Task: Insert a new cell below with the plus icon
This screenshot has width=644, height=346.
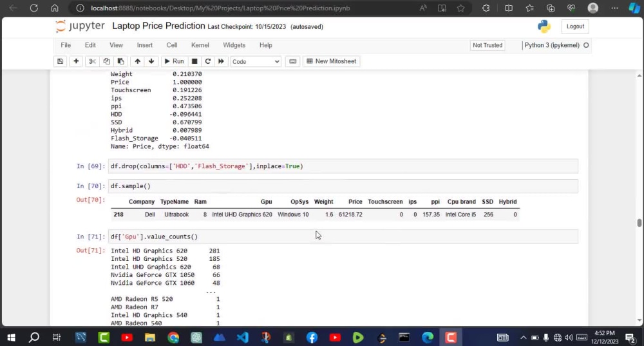Action: 76,61
